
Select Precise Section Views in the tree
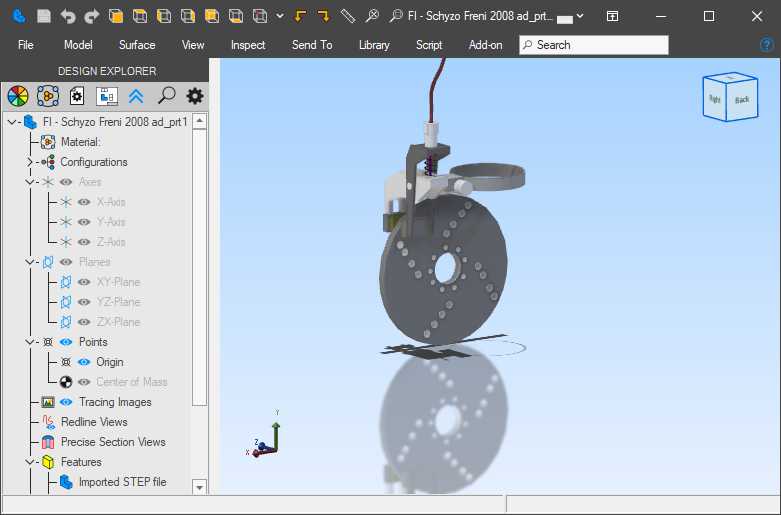113,442
